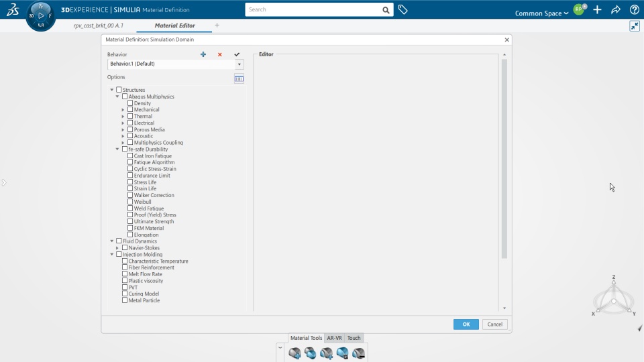Select the Fatigue Algorithm tree item

[x=154, y=162]
